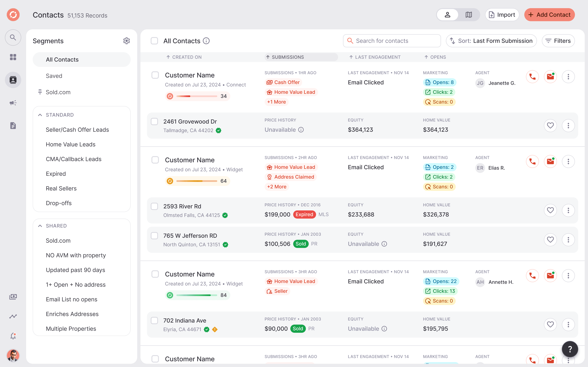Email the contact assigned to Elias R.
The height and width of the screenshot is (367, 588).
click(x=550, y=161)
